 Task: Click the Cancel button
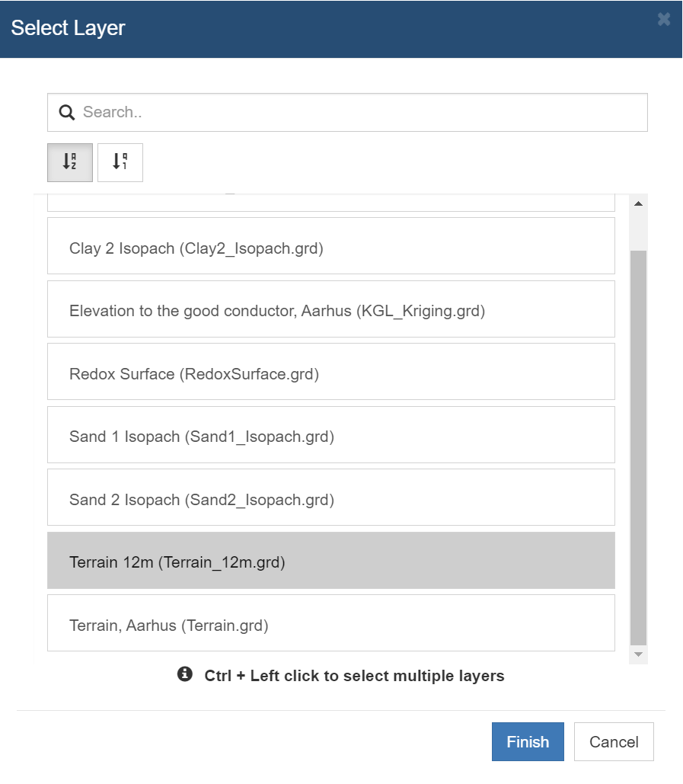tap(614, 741)
